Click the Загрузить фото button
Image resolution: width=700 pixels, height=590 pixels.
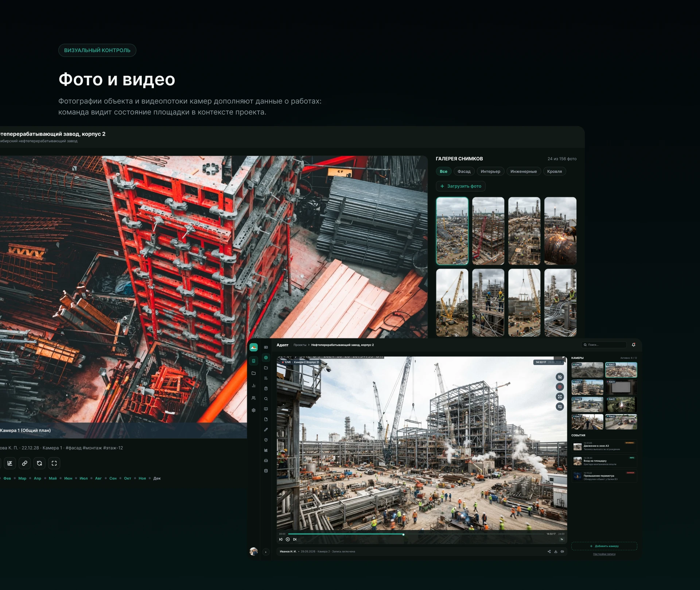pyautogui.click(x=460, y=186)
